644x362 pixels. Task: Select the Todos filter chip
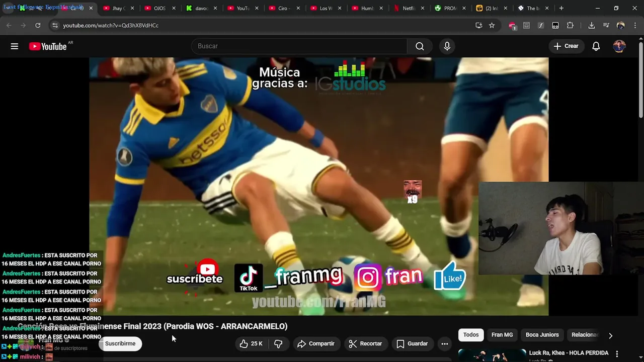pos(471,335)
